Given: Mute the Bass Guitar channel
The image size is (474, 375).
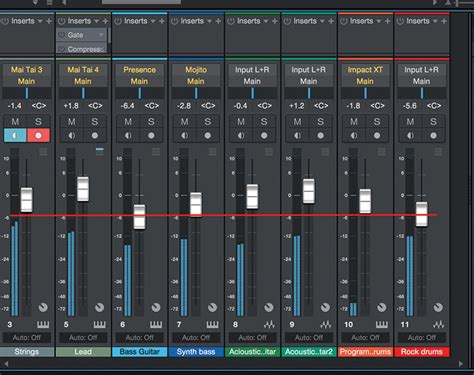Looking at the screenshot, I should tap(128, 122).
